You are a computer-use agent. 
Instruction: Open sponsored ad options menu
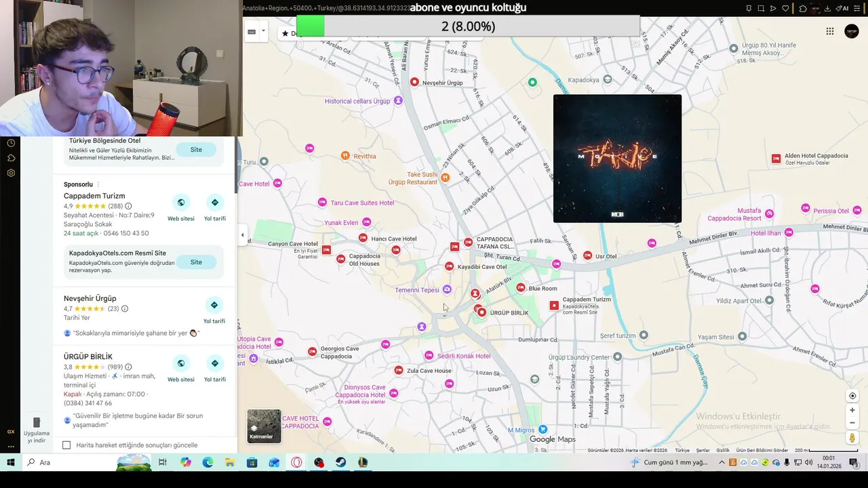coord(98,184)
